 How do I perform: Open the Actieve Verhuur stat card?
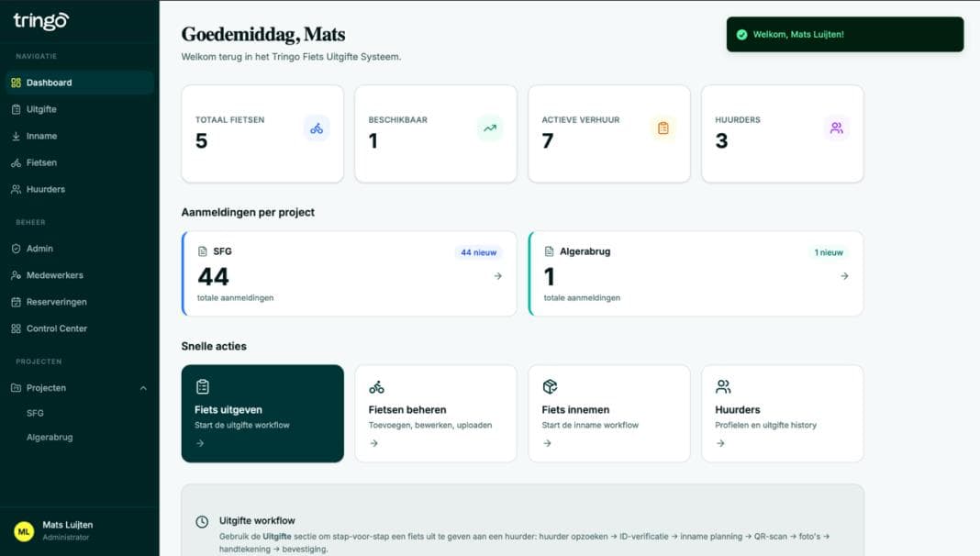pyautogui.click(x=608, y=134)
